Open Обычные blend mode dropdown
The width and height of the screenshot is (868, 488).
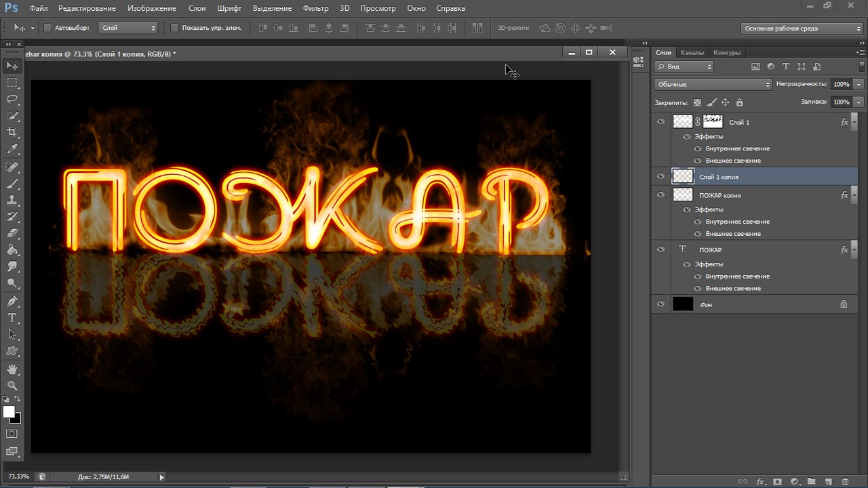point(713,84)
